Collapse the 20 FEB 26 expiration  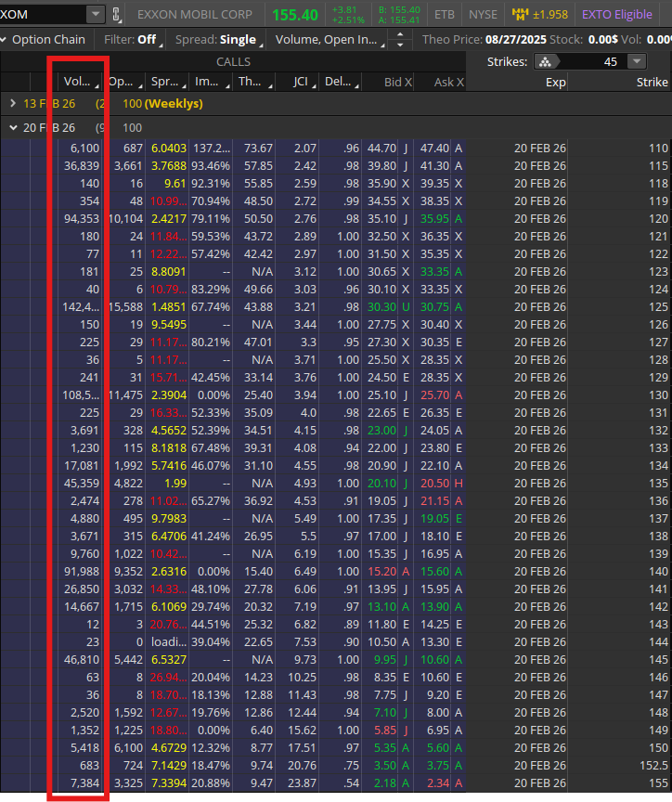tap(13, 128)
